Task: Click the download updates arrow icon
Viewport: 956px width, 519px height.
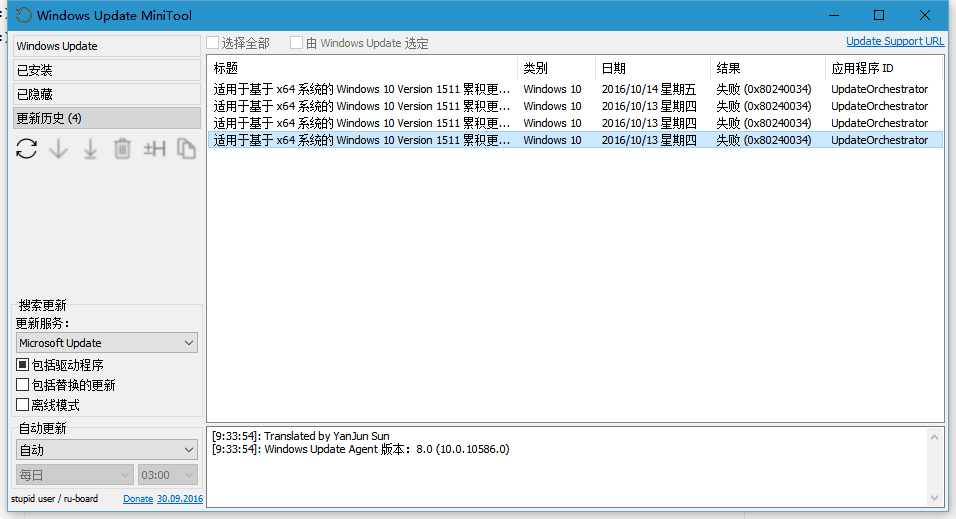Action: tap(58, 149)
